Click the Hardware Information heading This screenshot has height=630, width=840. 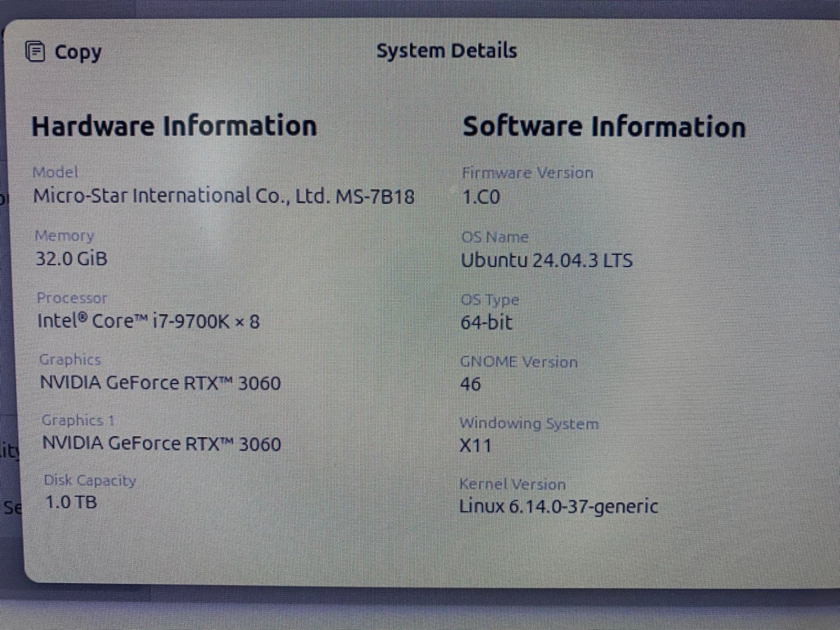pos(174,127)
